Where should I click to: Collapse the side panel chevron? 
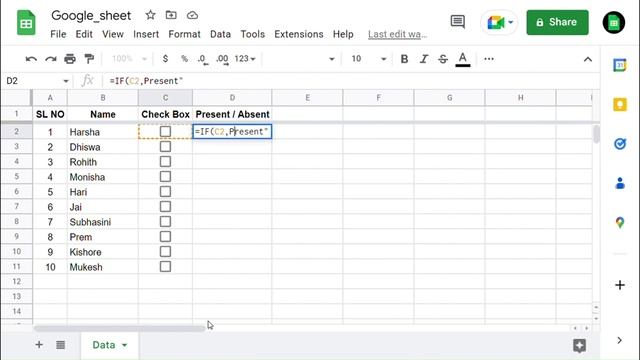[619, 340]
